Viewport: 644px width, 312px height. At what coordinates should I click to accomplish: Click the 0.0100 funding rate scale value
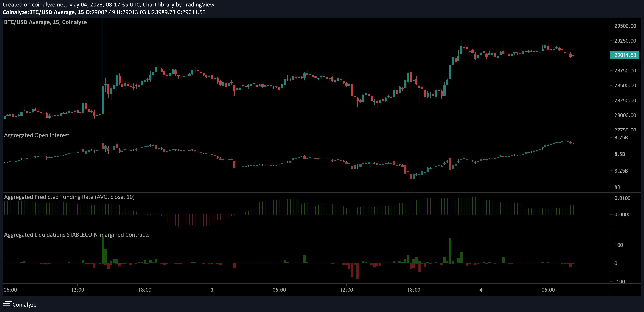623,198
